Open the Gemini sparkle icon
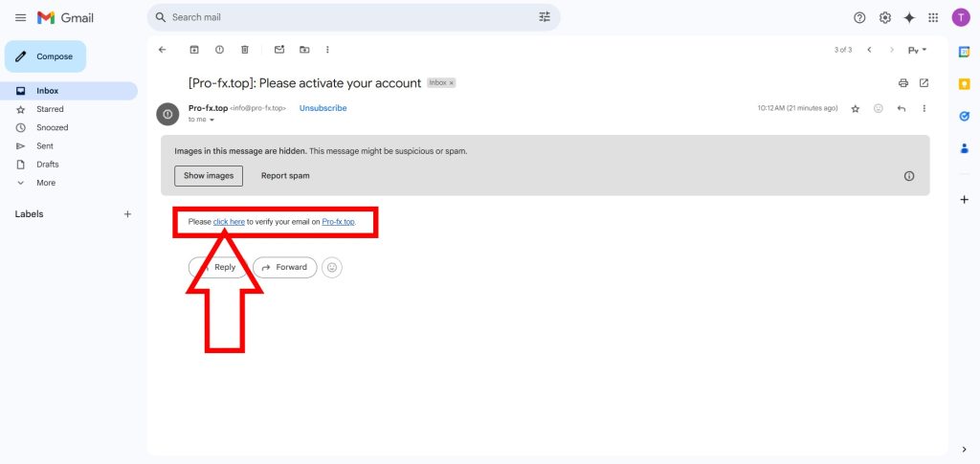Viewport: 980px width, 464px height. click(909, 17)
